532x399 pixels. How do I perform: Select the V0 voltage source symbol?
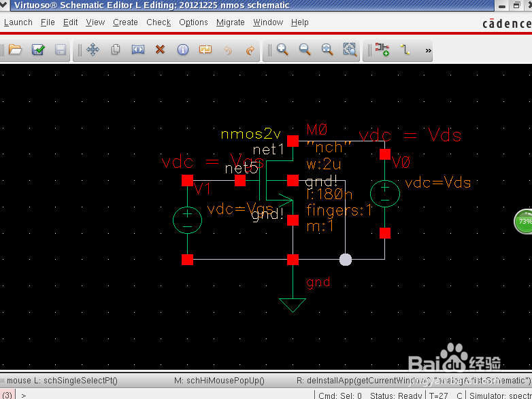pyautogui.click(x=385, y=194)
